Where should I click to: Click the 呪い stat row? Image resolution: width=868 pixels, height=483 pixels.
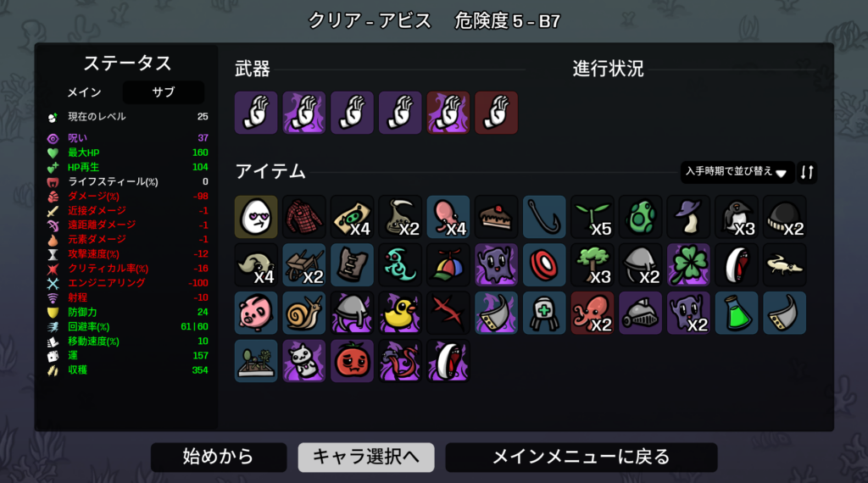point(127,138)
